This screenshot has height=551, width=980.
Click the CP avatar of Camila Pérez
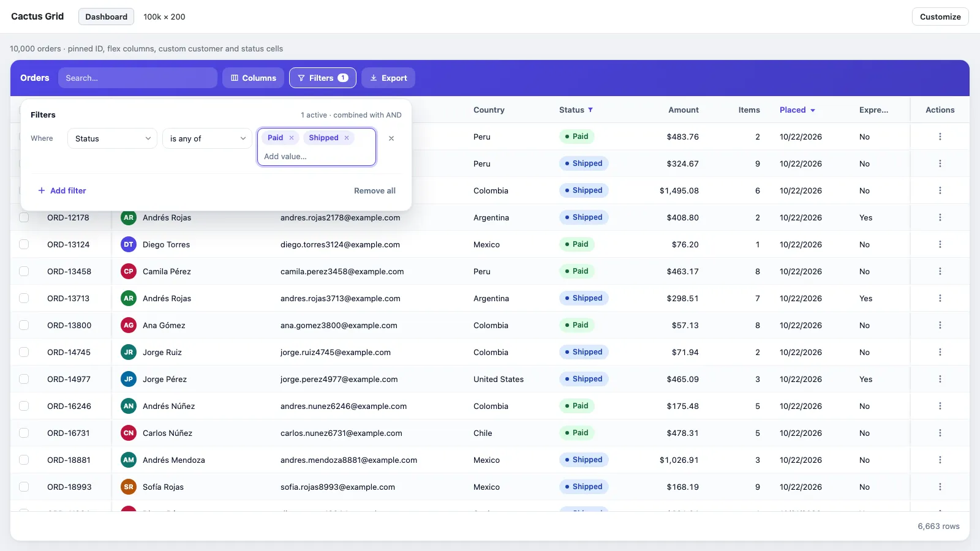click(x=129, y=271)
